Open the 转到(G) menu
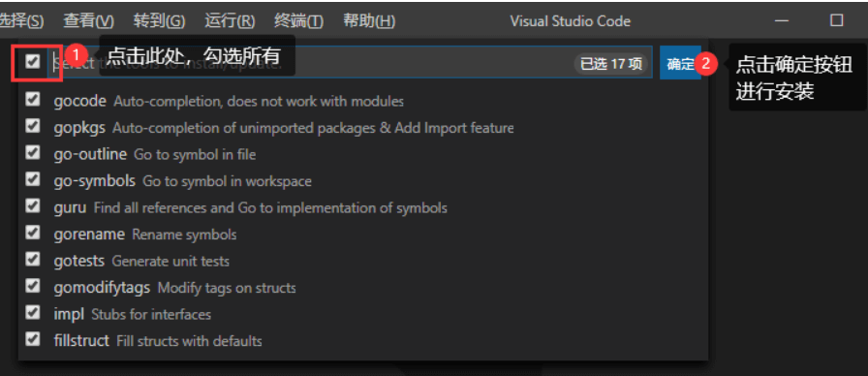The width and height of the screenshot is (868, 376). tap(160, 21)
